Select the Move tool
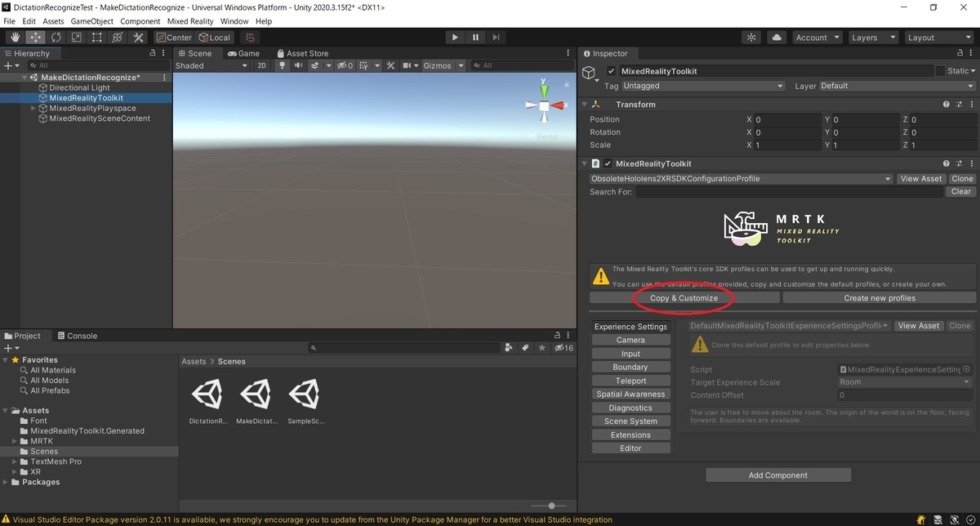 [36, 38]
